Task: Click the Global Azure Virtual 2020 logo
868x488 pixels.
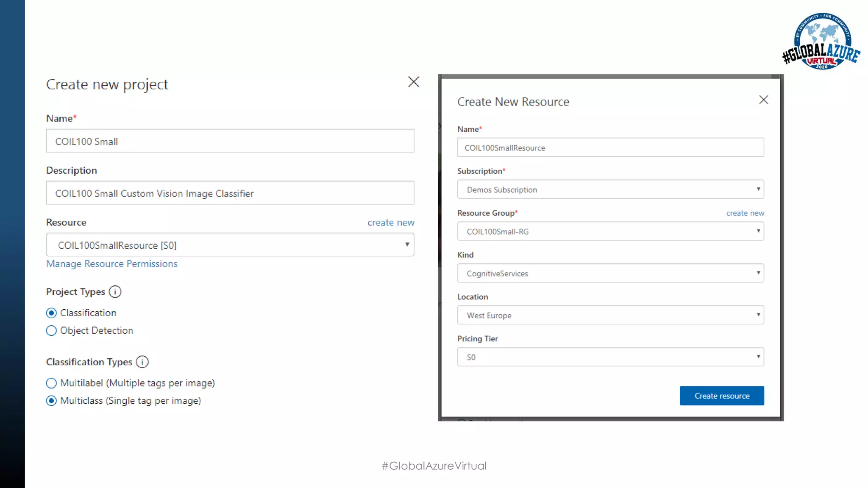Action: [x=821, y=42]
